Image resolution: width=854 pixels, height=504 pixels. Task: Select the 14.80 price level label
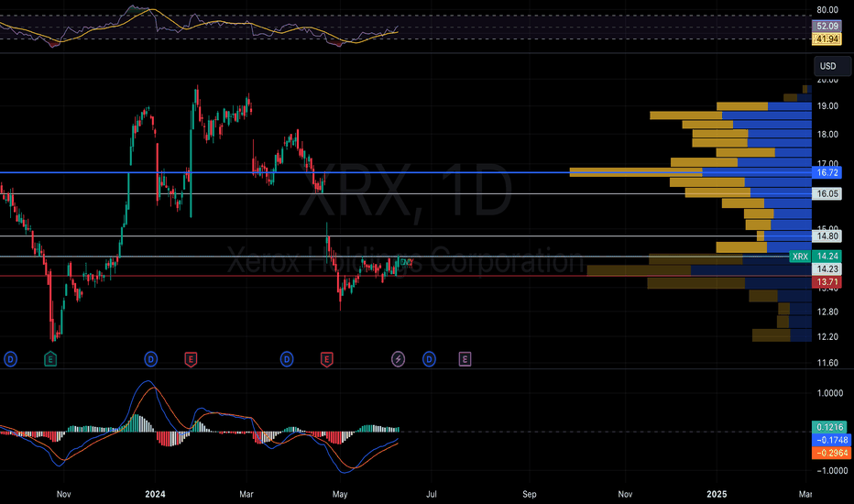tap(827, 236)
